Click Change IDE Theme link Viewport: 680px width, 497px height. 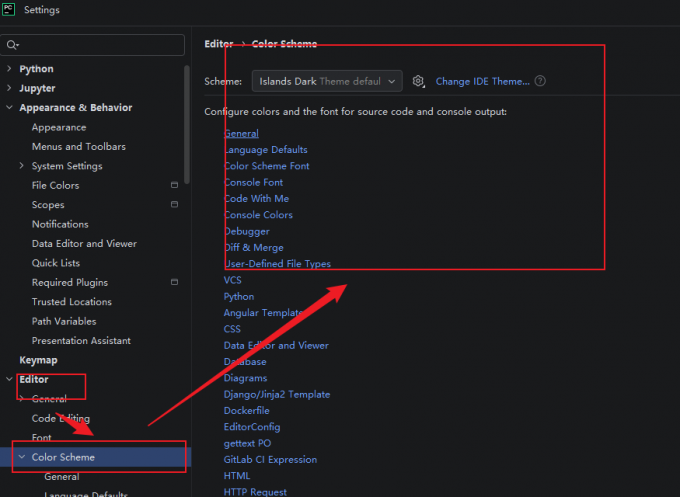coord(482,82)
